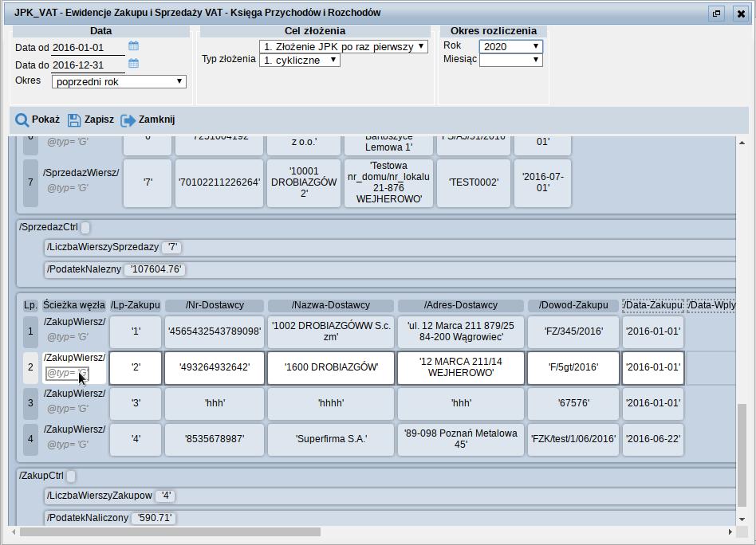Click the 'Superfirma S.A.' cell
The height and width of the screenshot is (545, 756).
pyautogui.click(x=331, y=439)
